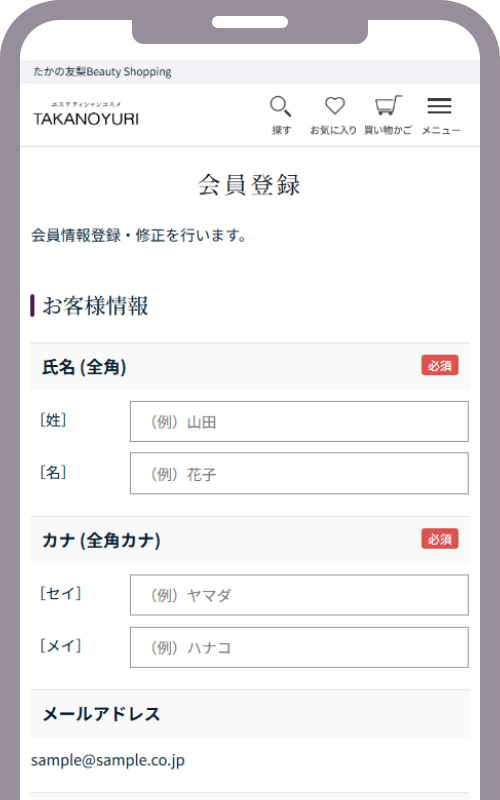Click the 必須 badge beside 氏名 (全角)
The image size is (500, 800).
(x=440, y=366)
